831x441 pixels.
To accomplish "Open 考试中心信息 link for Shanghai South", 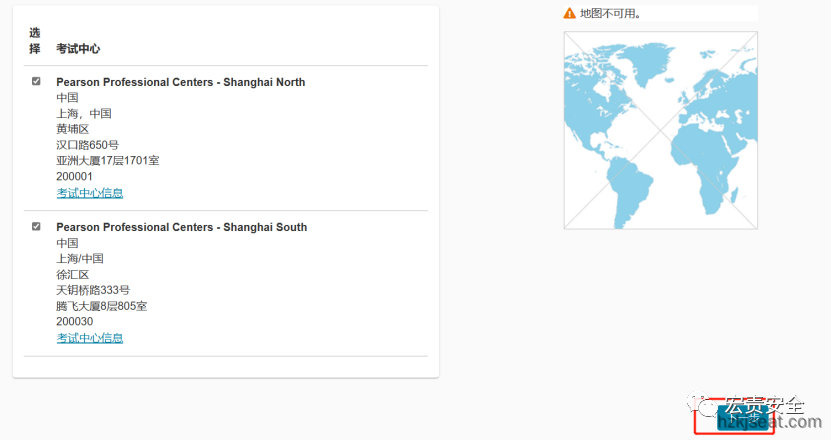I will [x=89, y=338].
